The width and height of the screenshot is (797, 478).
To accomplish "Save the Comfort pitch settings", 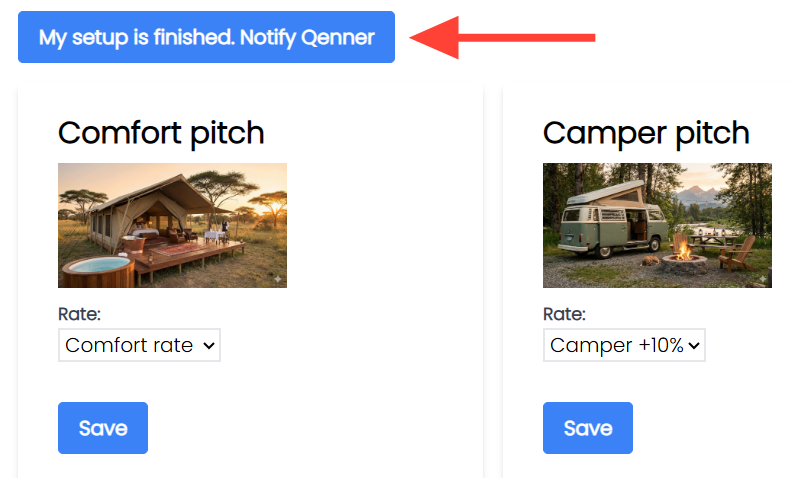I will (x=103, y=428).
